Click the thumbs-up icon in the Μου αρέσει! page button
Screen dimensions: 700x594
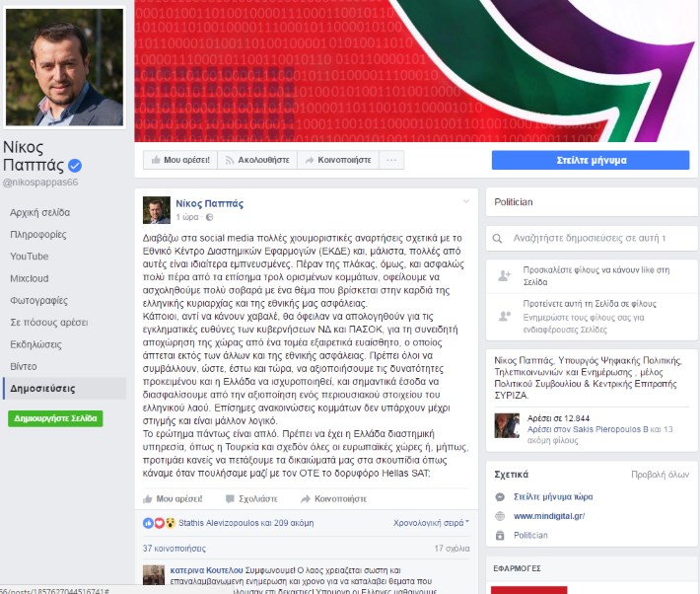click(156, 160)
